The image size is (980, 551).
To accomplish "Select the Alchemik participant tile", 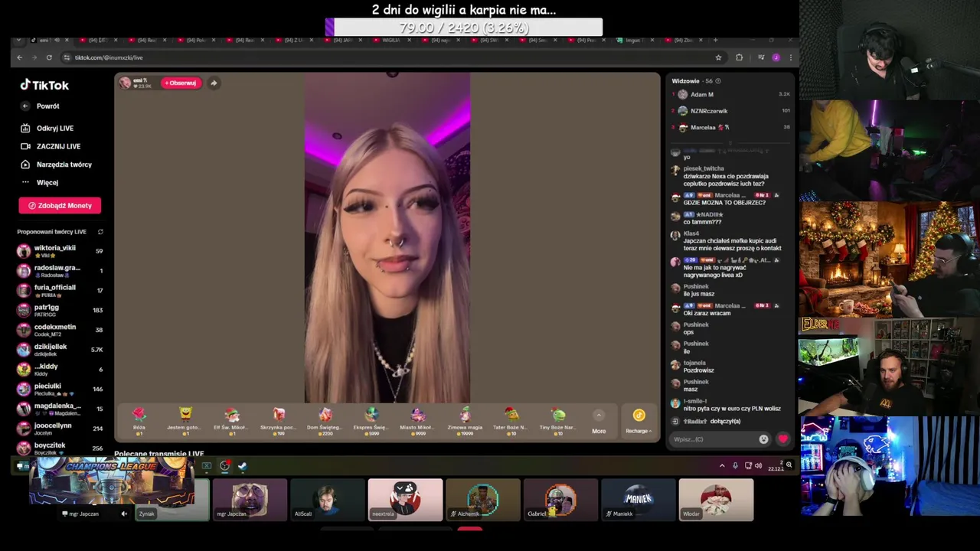I will (x=483, y=500).
